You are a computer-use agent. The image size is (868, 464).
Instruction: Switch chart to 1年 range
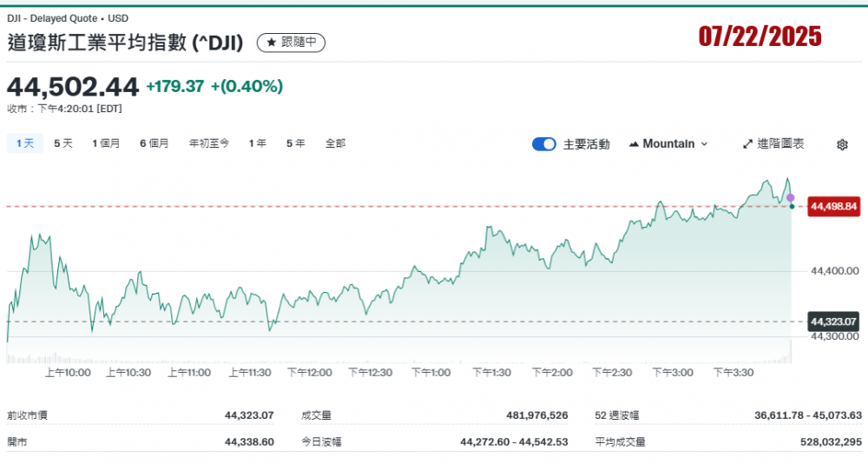tap(257, 143)
